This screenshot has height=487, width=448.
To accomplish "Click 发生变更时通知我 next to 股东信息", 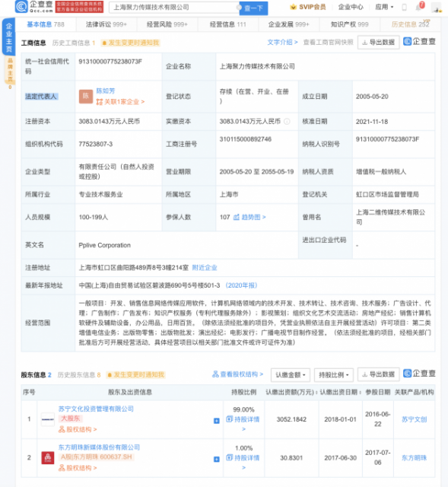I will click(x=136, y=375).
